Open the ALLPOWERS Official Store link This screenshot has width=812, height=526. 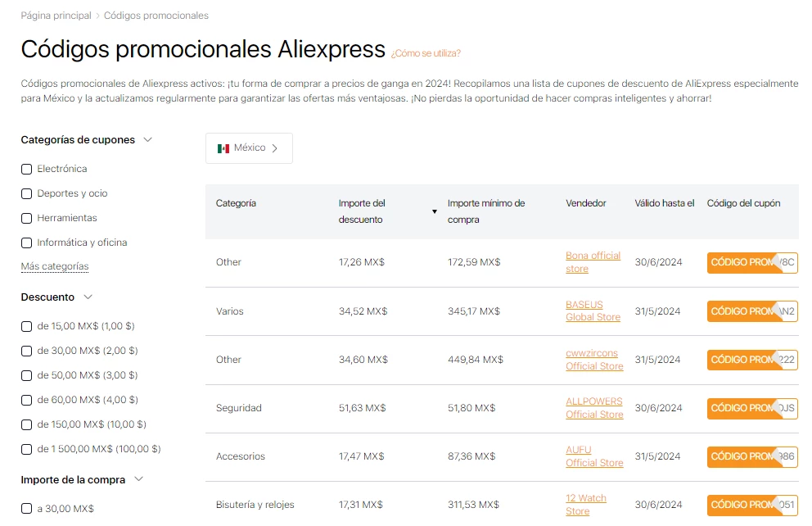[594, 408]
